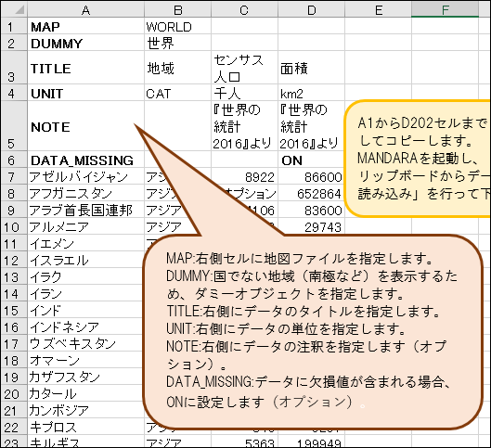Screen dimensions: 491x448
Task: Click cell A1 containing MAP
Action: point(85,26)
